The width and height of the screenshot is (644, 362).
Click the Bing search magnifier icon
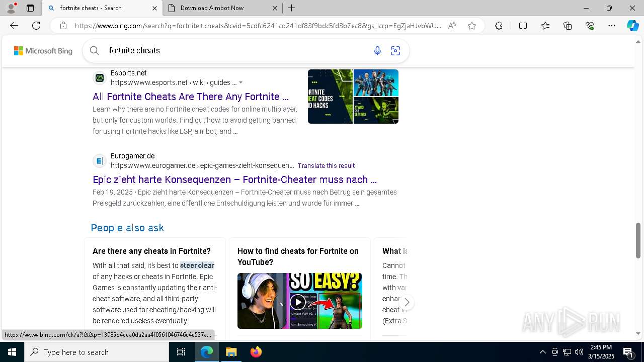94,50
